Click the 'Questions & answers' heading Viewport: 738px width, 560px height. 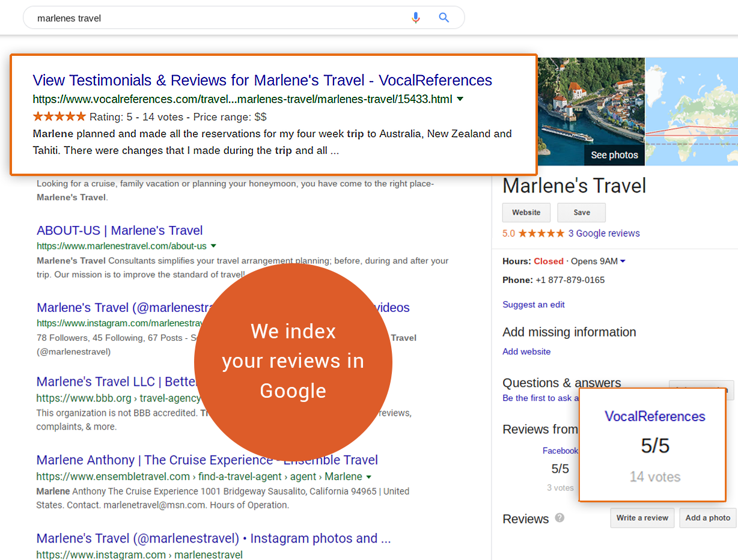[562, 383]
